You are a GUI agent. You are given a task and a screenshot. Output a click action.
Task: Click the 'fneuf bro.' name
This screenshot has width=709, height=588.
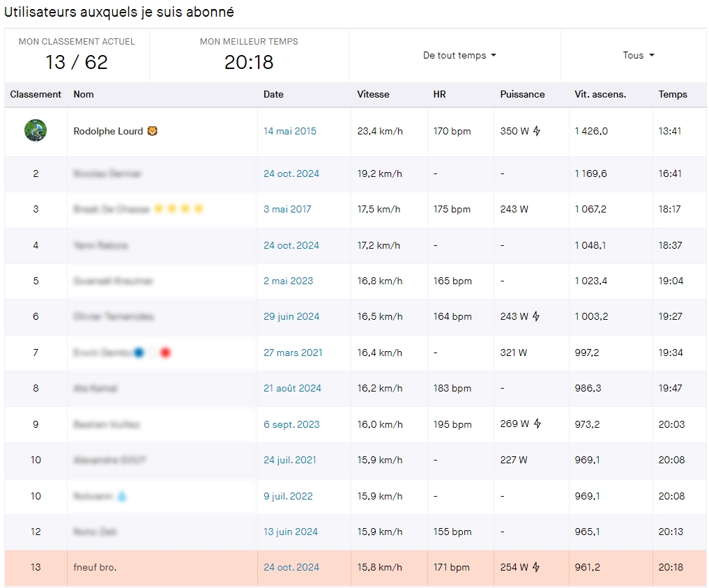point(95,567)
